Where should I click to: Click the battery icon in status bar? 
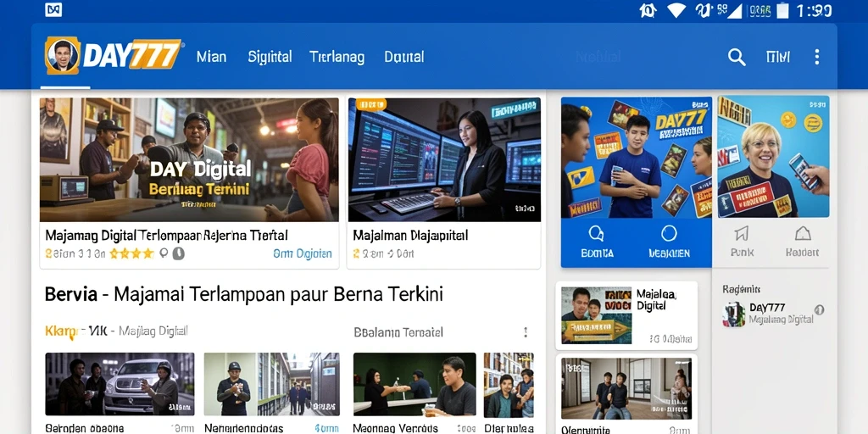(782, 10)
